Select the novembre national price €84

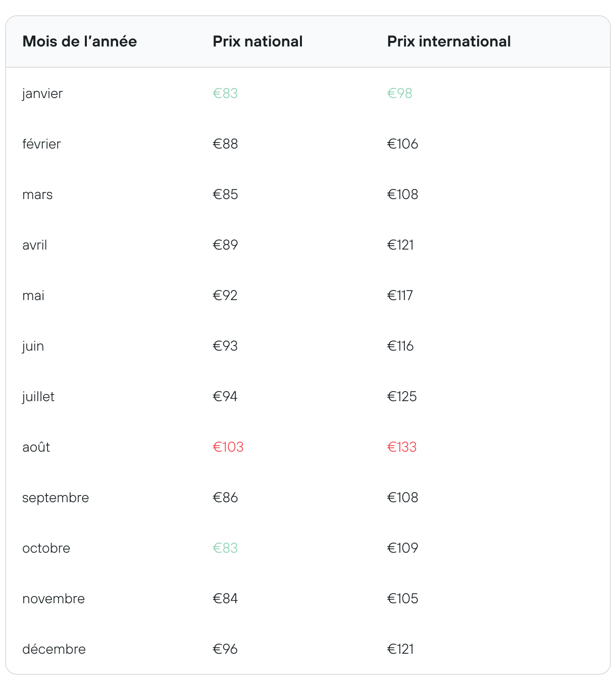pos(225,599)
